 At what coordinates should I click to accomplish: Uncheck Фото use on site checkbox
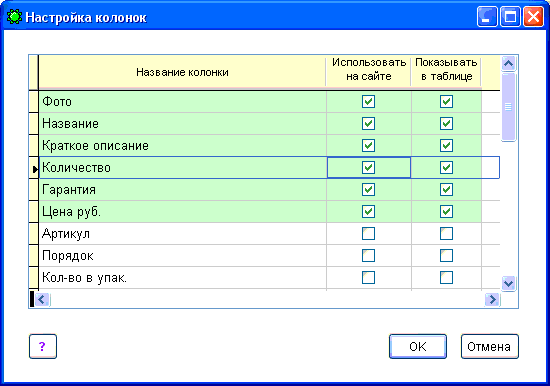[368, 101]
